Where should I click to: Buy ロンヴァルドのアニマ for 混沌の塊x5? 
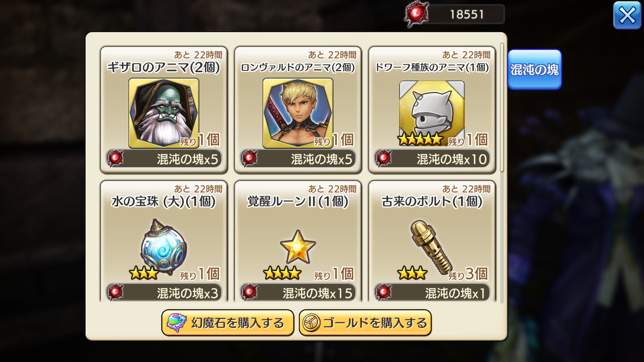click(x=298, y=159)
